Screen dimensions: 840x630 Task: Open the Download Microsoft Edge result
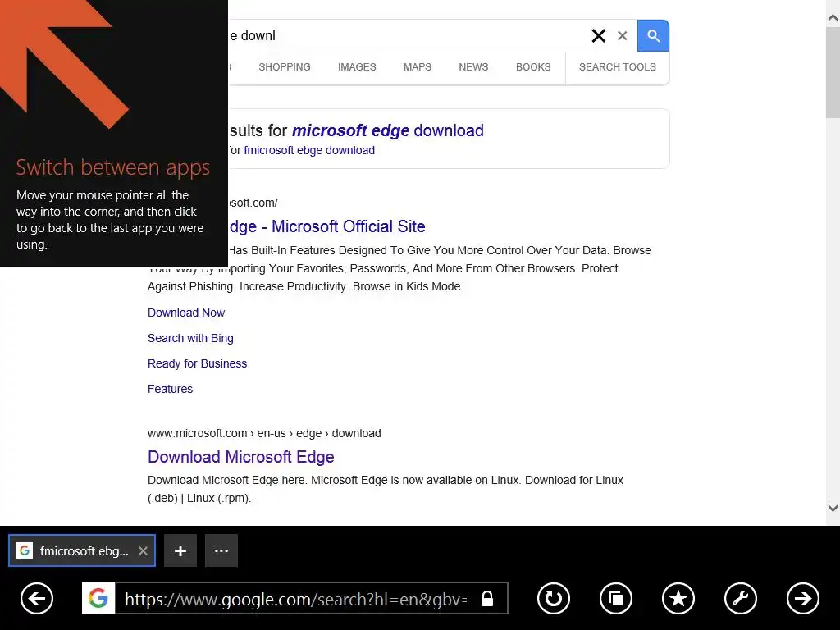coord(240,457)
